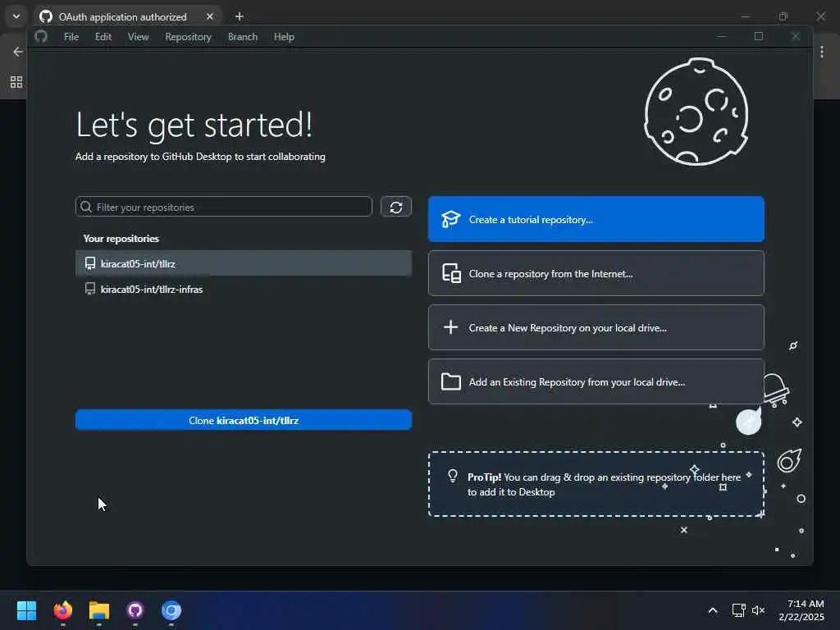The width and height of the screenshot is (840, 630).
Task: Open File Explorer from the taskbar
Action: click(x=99, y=610)
